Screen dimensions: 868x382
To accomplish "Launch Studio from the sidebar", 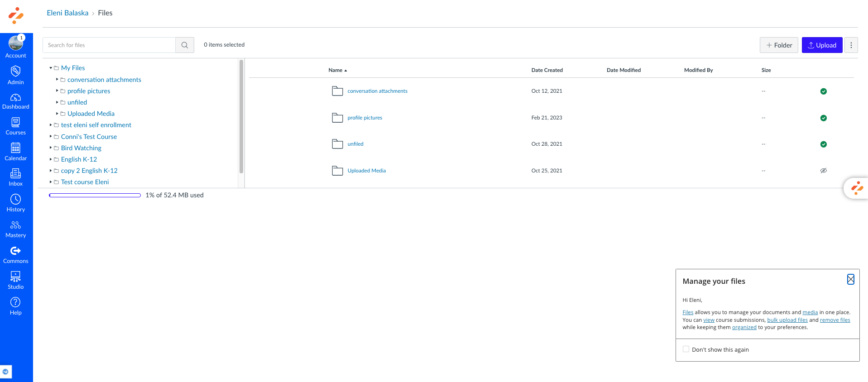I will pos(16,281).
